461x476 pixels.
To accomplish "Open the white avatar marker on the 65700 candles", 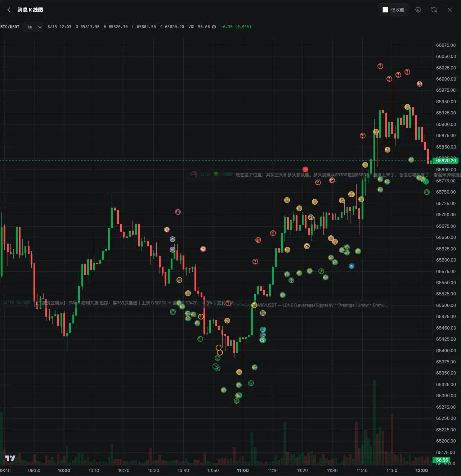I will (x=311, y=217).
